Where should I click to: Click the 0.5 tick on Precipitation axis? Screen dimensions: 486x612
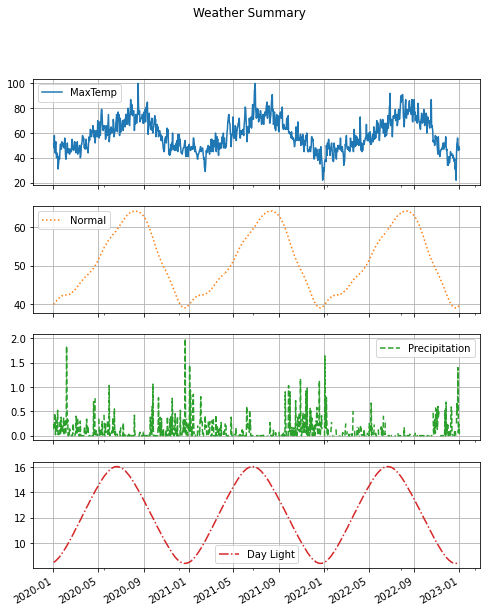tap(18, 412)
